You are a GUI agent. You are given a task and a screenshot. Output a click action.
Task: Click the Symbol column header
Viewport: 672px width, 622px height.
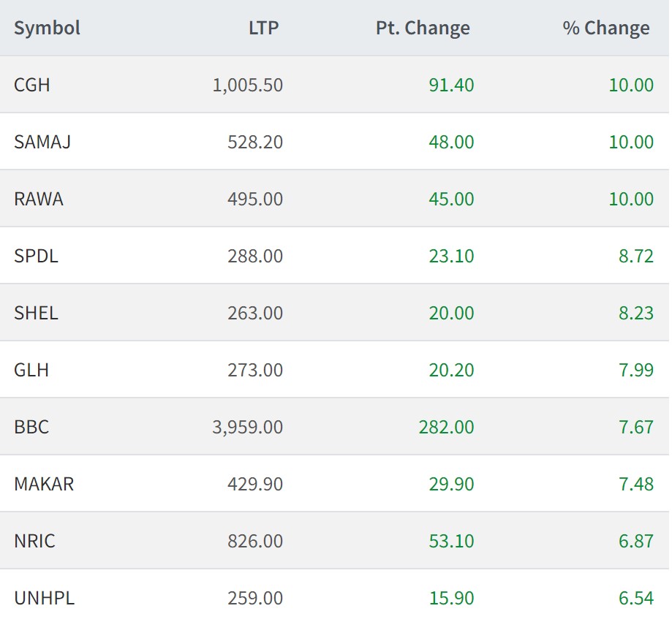pos(47,29)
